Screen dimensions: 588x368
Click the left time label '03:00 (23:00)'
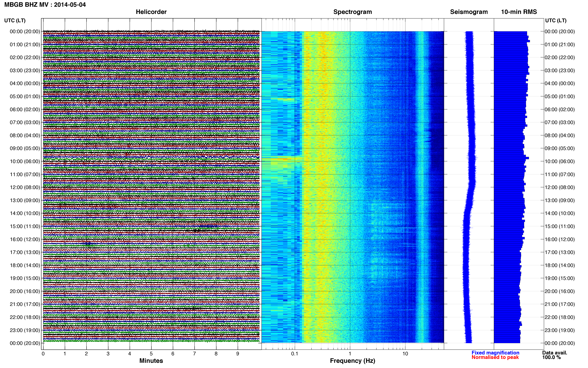coord(25,71)
